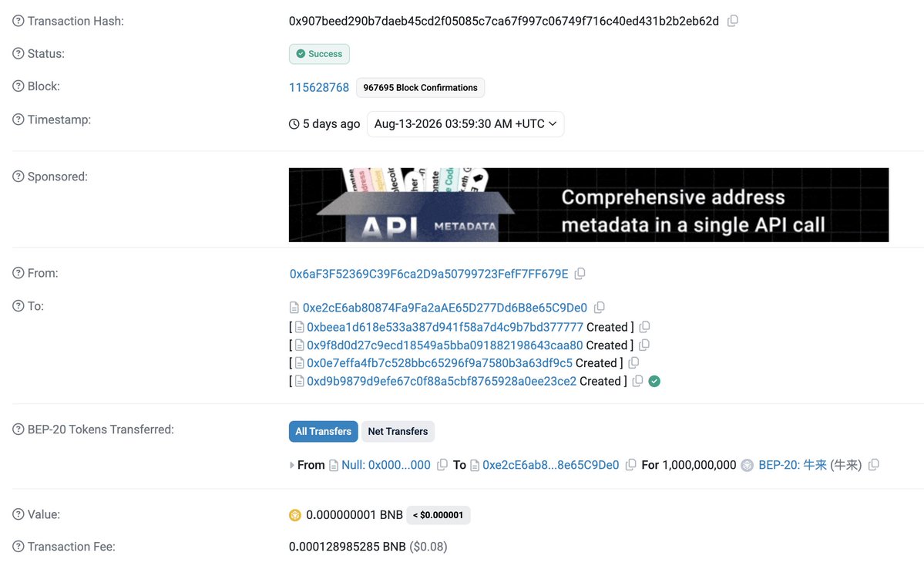
Task: Copy the Null 0x000...000 address
Action: click(x=442, y=464)
